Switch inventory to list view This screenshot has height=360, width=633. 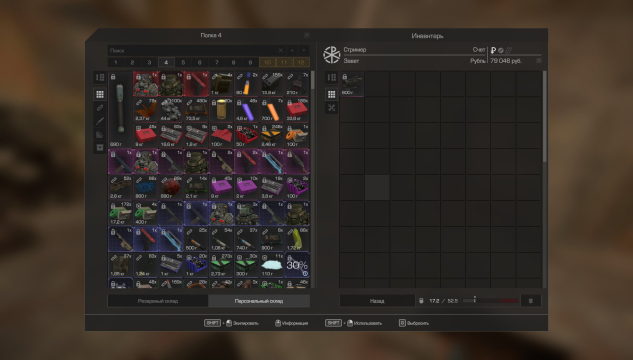point(331,77)
